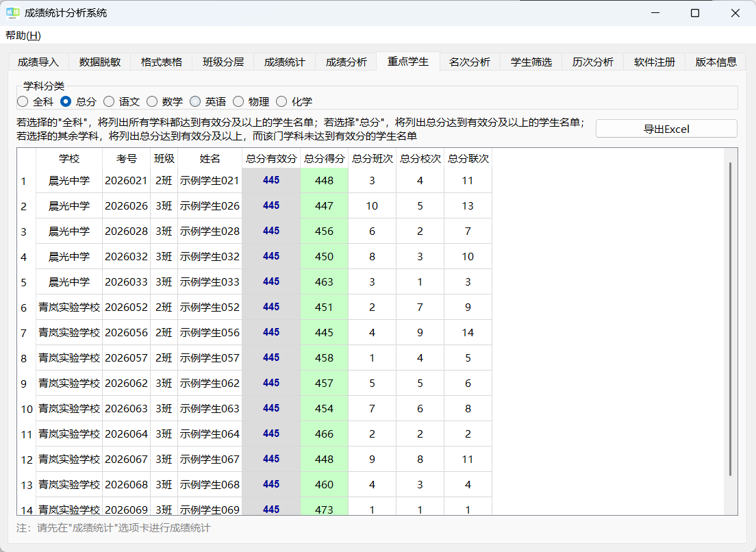Click the 班级 column header
The height and width of the screenshot is (552, 756).
click(164, 159)
